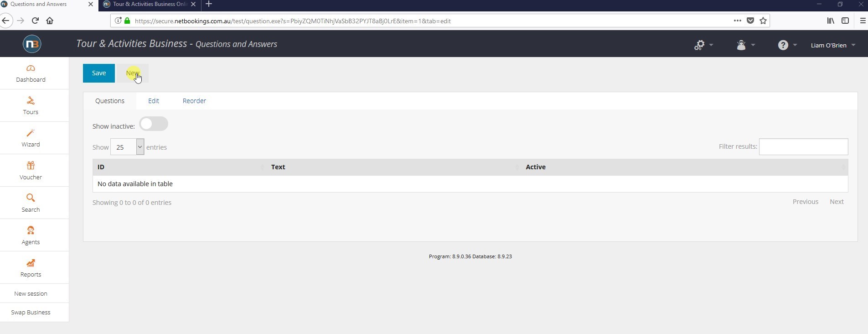The image size is (868, 334).
Task: Click the browser forward arrow
Action: [x=21, y=21]
